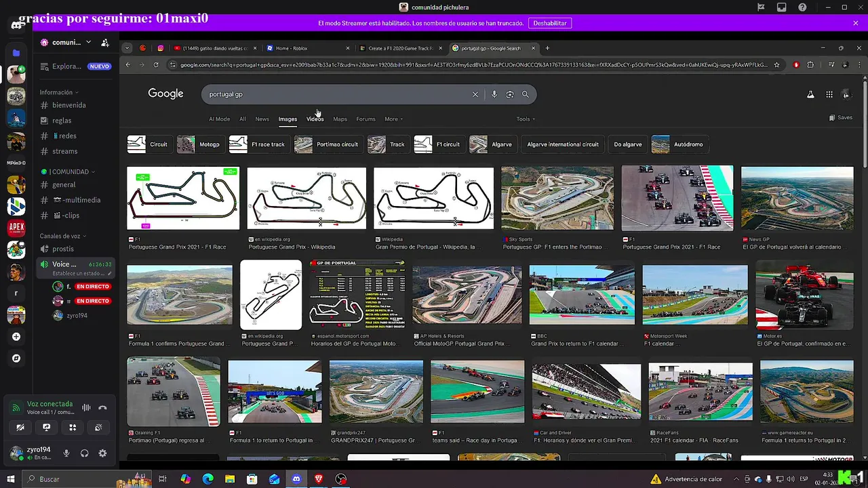
Task: Expand the Tools dropdown
Action: pyautogui.click(x=525, y=119)
